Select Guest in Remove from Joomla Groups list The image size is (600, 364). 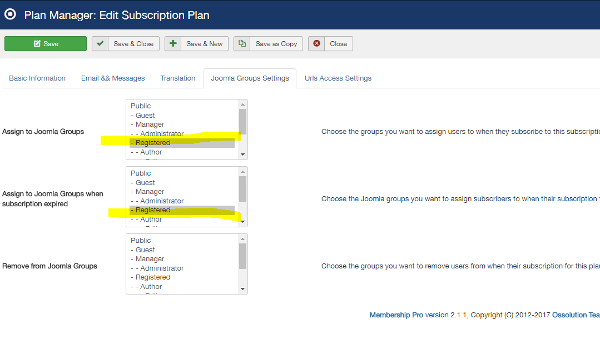182,250
